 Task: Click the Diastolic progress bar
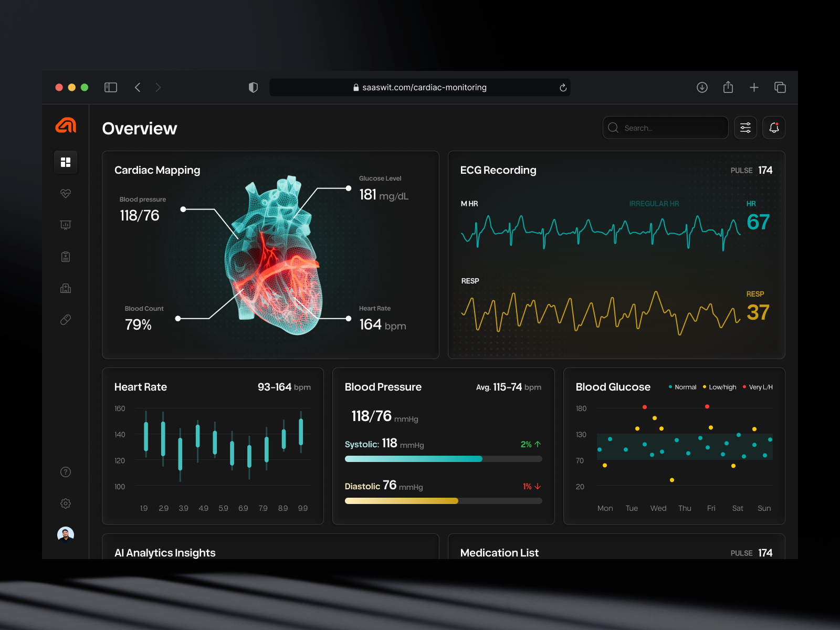[x=444, y=501]
